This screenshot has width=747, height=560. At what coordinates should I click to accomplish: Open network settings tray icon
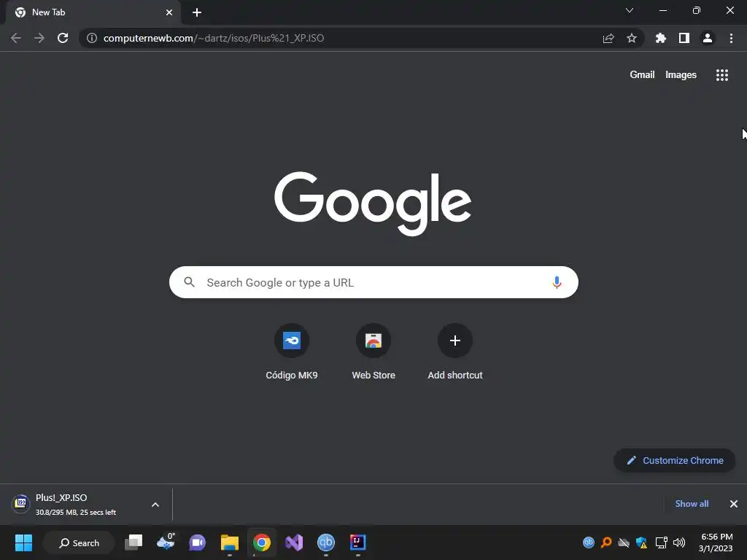[661, 542]
